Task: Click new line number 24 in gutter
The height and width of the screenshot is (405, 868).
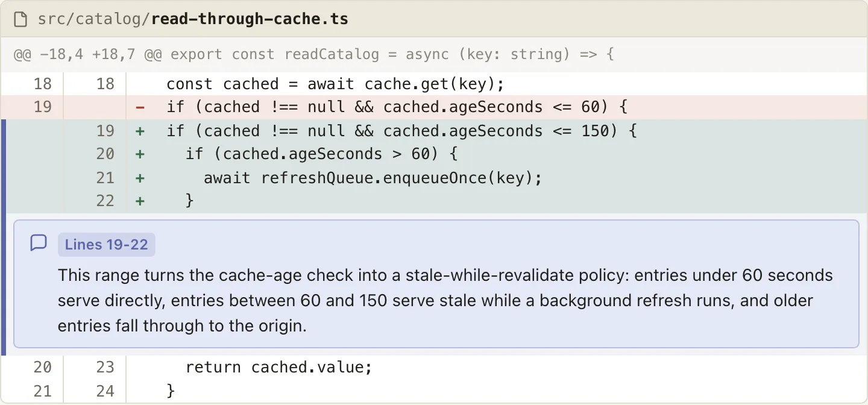Action: pyautogui.click(x=105, y=391)
